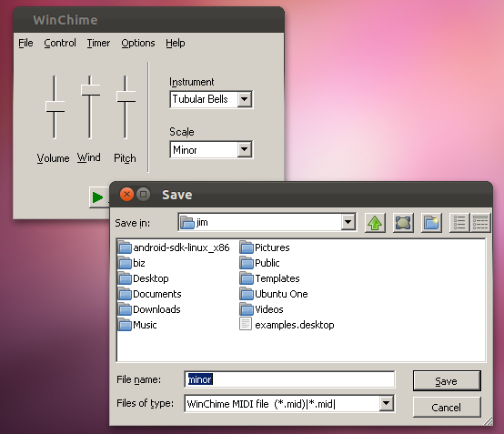The width and height of the screenshot is (504, 434).
Task: Select the Templates folder icon
Action: (247, 278)
